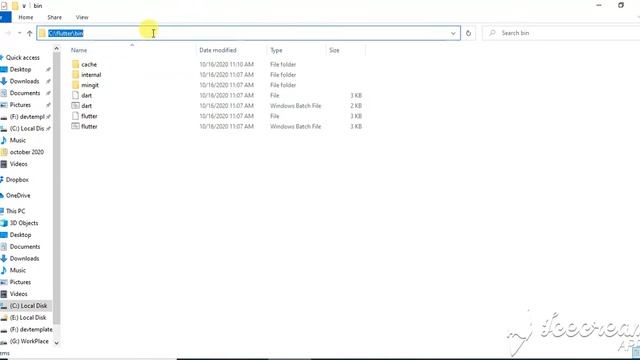Open the (E:) Local Disk drive
The width and height of the screenshot is (640, 360).
(28, 318)
